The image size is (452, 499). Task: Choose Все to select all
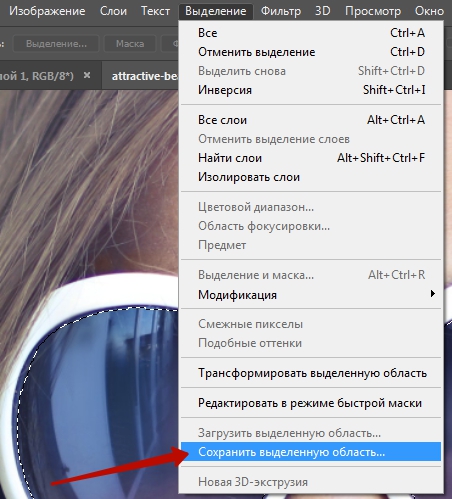point(311,33)
